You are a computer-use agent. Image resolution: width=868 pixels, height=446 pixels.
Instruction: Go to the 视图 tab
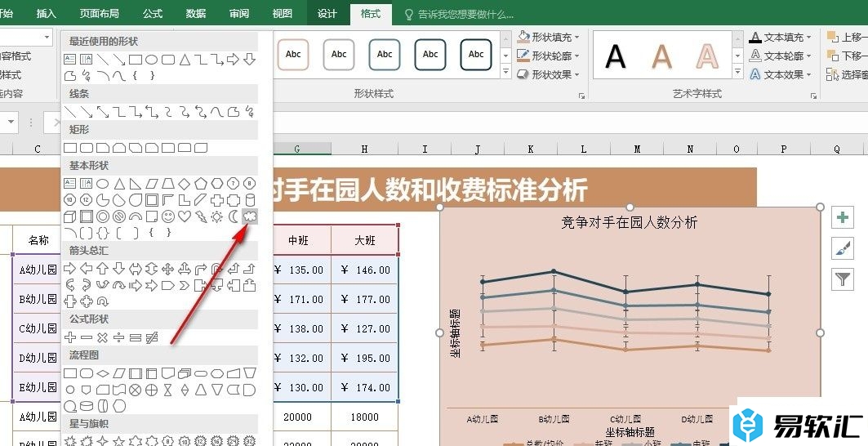coord(283,13)
